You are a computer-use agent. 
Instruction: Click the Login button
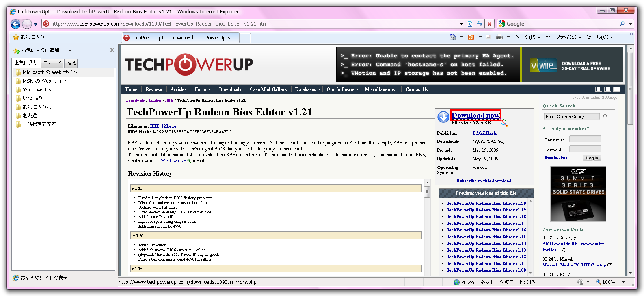592,158
